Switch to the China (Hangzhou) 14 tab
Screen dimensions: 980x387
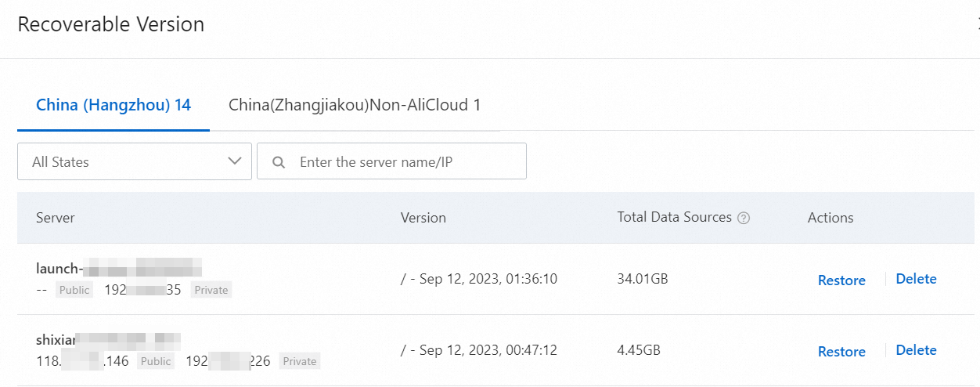click(113, 105)
